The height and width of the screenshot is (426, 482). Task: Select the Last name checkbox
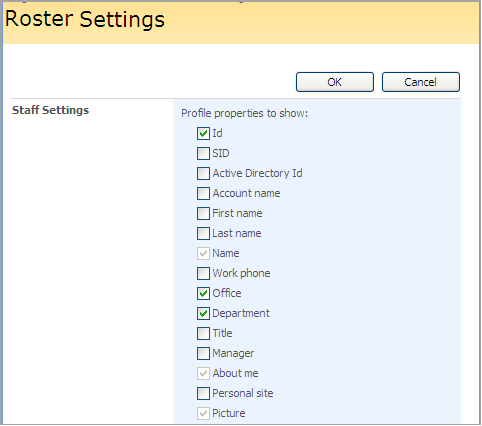point(203,233)
